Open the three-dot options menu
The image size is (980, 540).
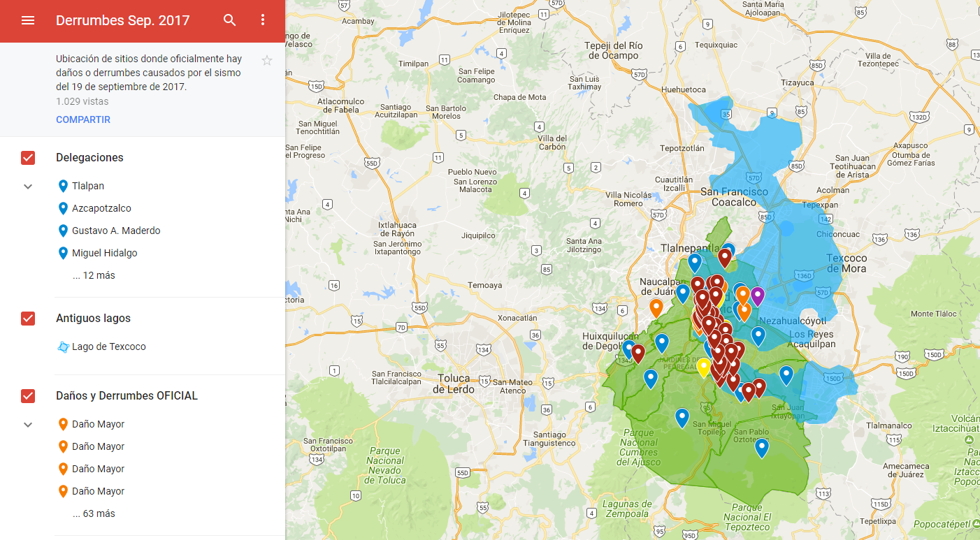(263, 20)
